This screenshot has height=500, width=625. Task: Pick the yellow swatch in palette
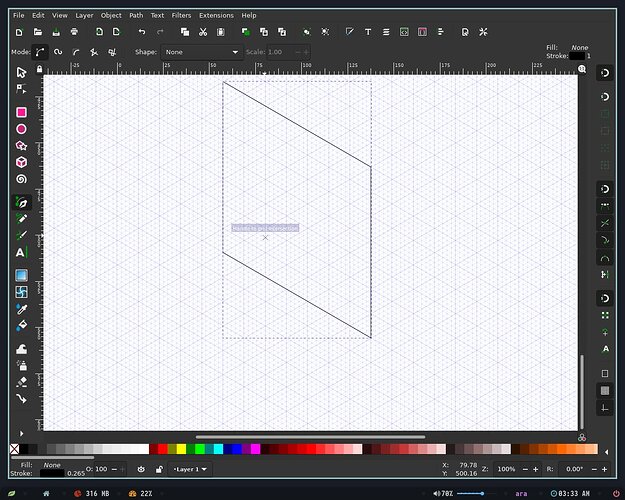(x=181, y=449)
